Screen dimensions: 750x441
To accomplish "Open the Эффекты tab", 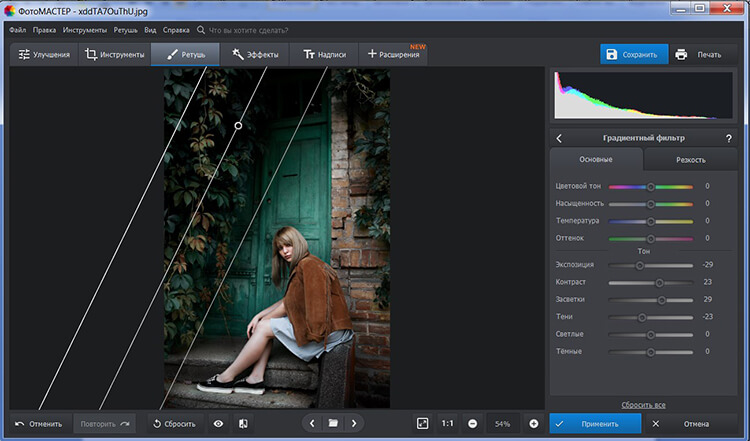I will point(254,54).
